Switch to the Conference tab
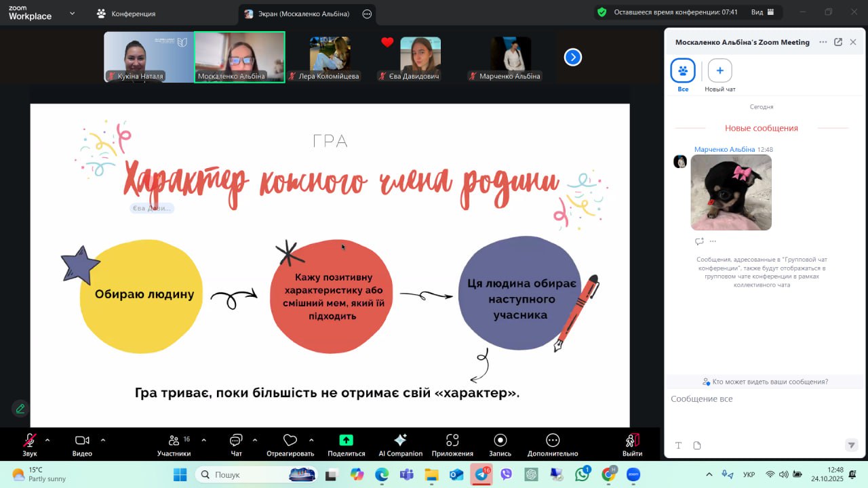This screenshot has width=868, height=488. 126,14
